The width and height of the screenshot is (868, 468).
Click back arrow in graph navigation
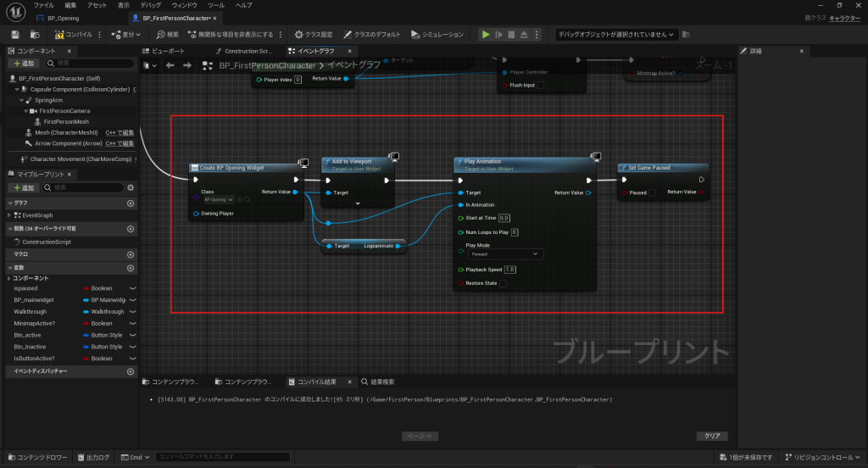170,65
